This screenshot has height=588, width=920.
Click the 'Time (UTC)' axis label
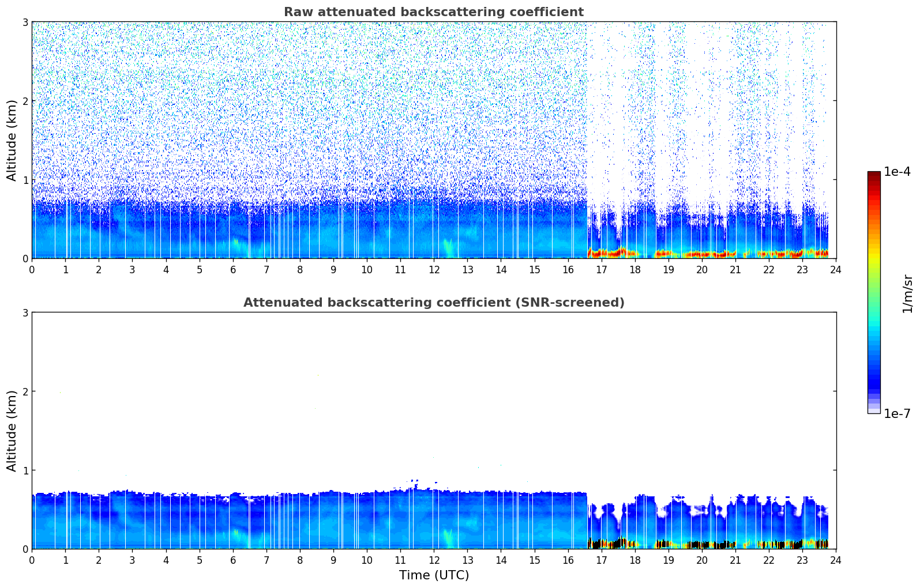[434, 575]
